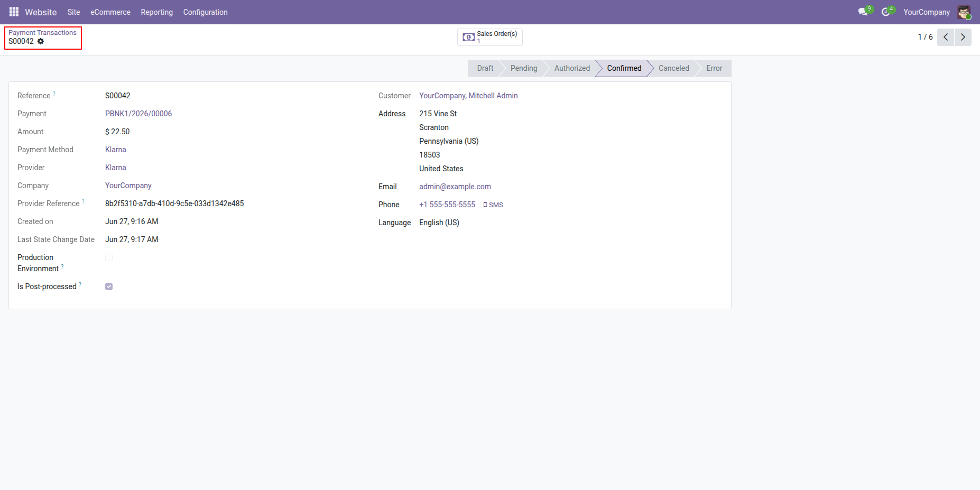Expand the Reporting menu
Viewport: 980px width, 490px height.
(x=156, y=12)
